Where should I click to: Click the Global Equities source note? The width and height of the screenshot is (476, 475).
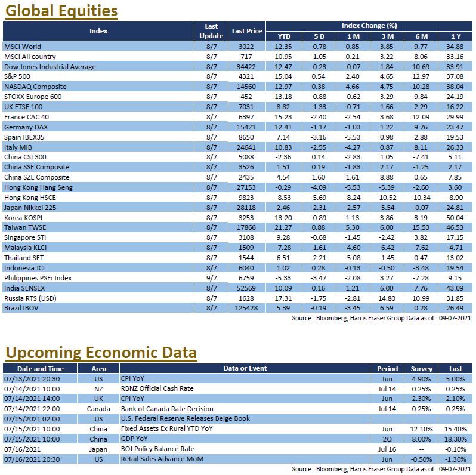point(381,318)
